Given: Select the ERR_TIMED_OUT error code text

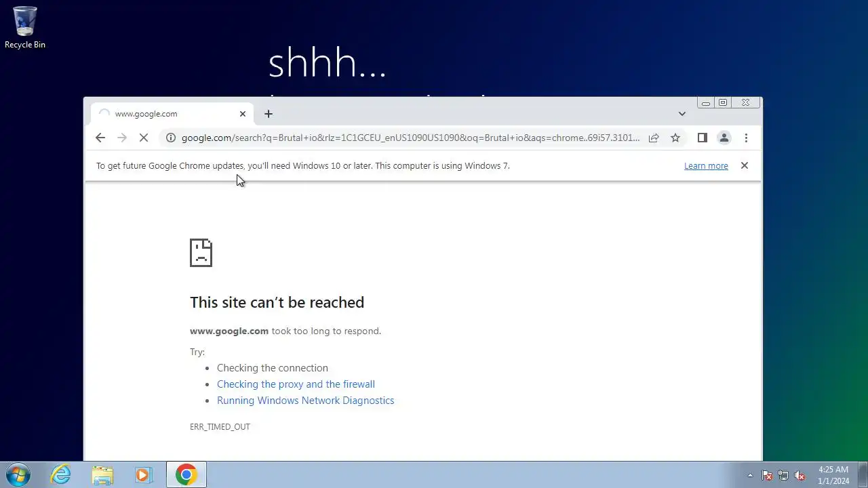Looking at the screenshot, I should [220, 427].
